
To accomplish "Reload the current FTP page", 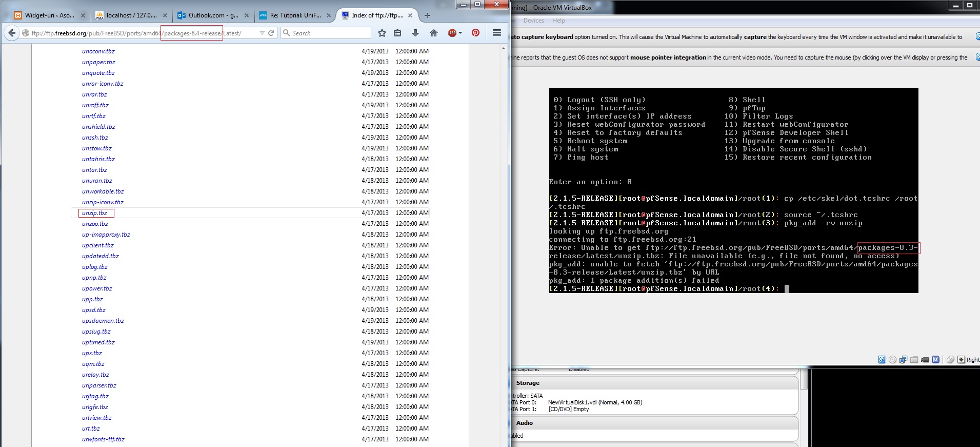I will 271,33.
